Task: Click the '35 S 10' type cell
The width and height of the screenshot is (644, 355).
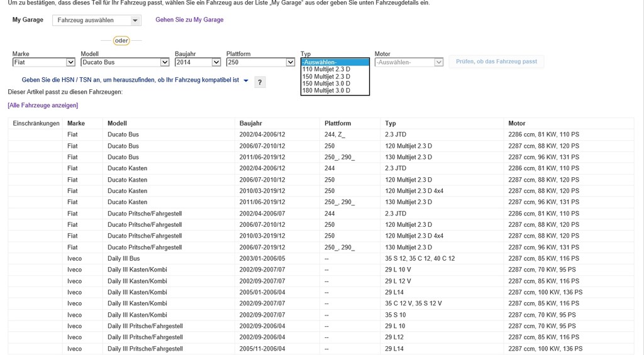Action: (395, 315)
